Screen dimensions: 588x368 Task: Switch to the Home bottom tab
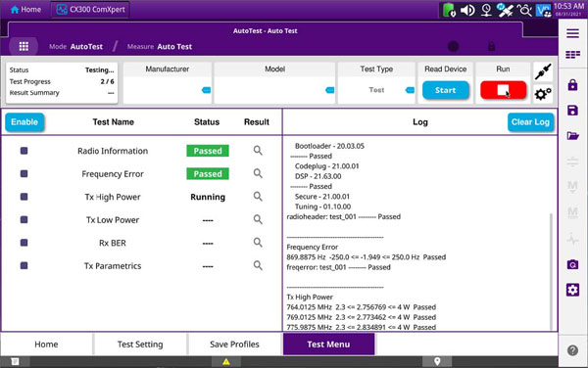(46, 345)
